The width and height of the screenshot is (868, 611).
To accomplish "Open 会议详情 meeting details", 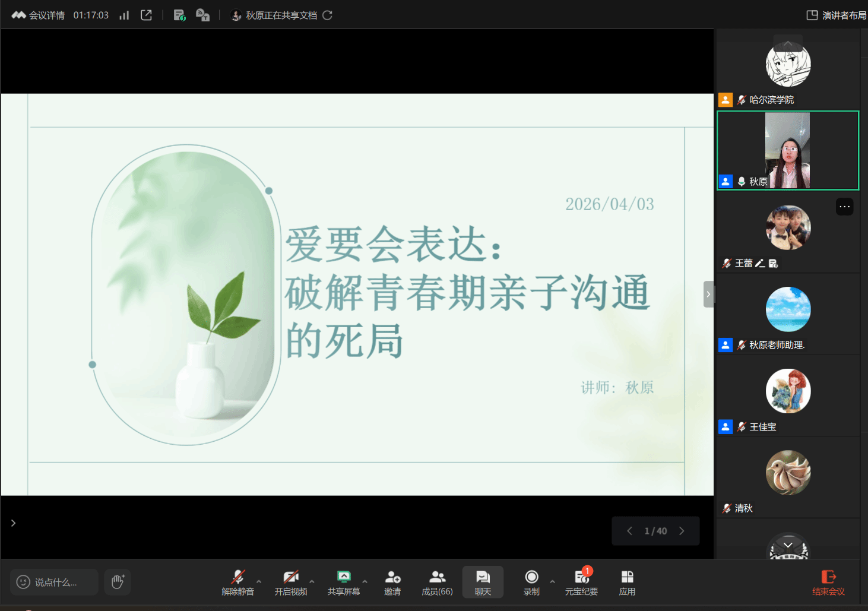I will tap(39, 15).
